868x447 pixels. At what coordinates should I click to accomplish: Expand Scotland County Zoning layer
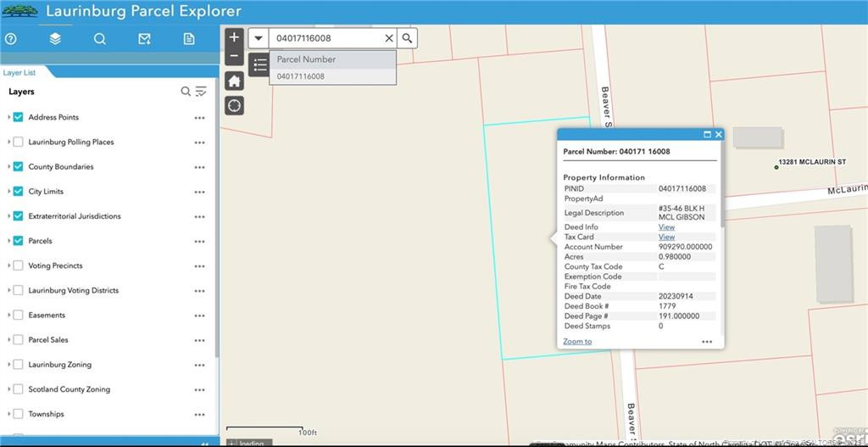pos(8,388)
